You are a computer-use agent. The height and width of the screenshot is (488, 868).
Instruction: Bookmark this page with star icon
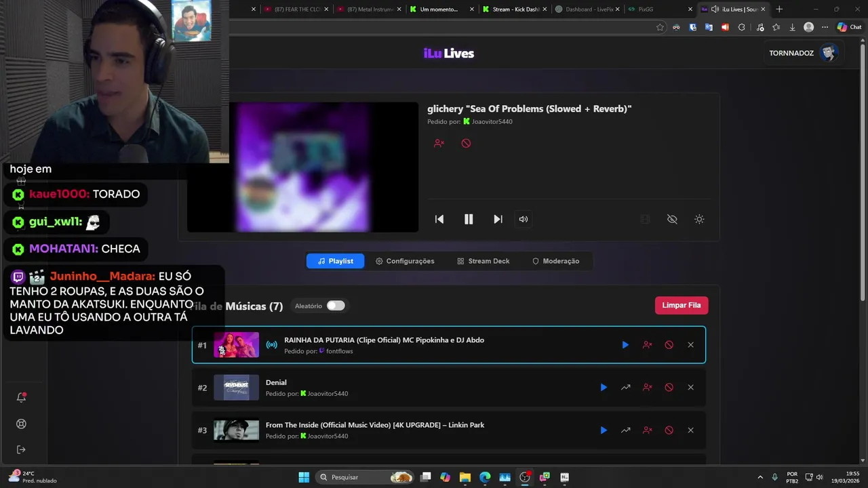click(660, 27)
